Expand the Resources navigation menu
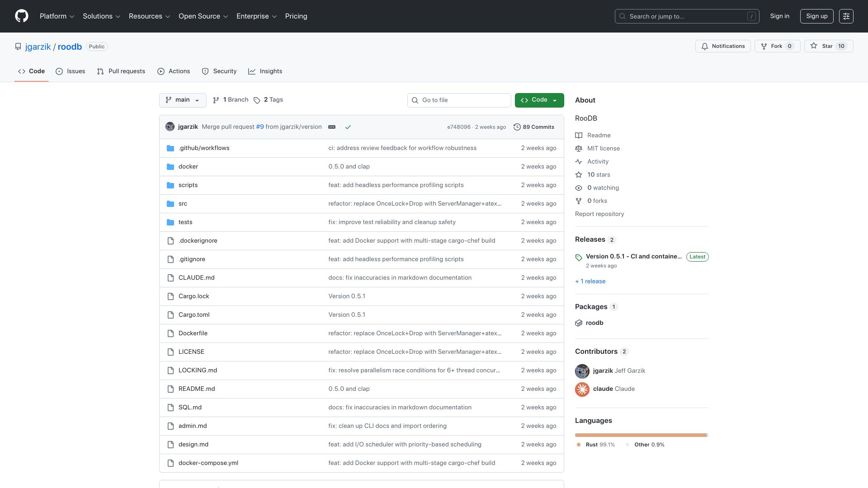Screen dimensions: 868x488 (150, 16)
